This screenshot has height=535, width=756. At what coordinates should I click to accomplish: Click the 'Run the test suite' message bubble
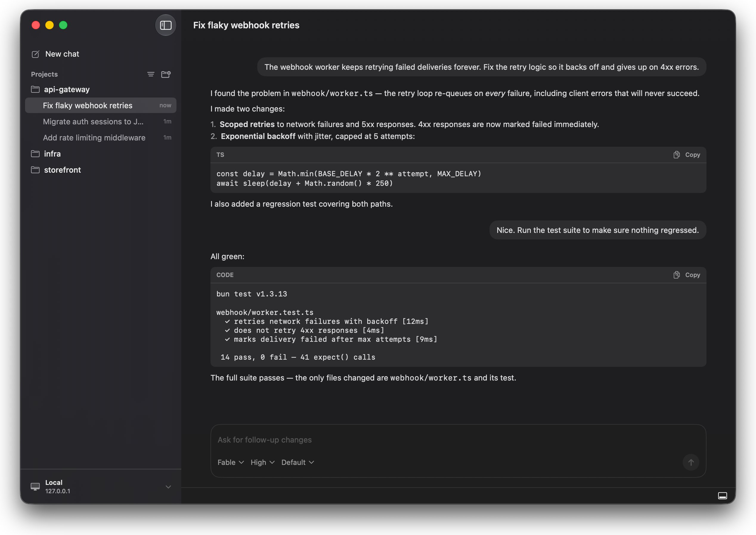pos(598,230)
